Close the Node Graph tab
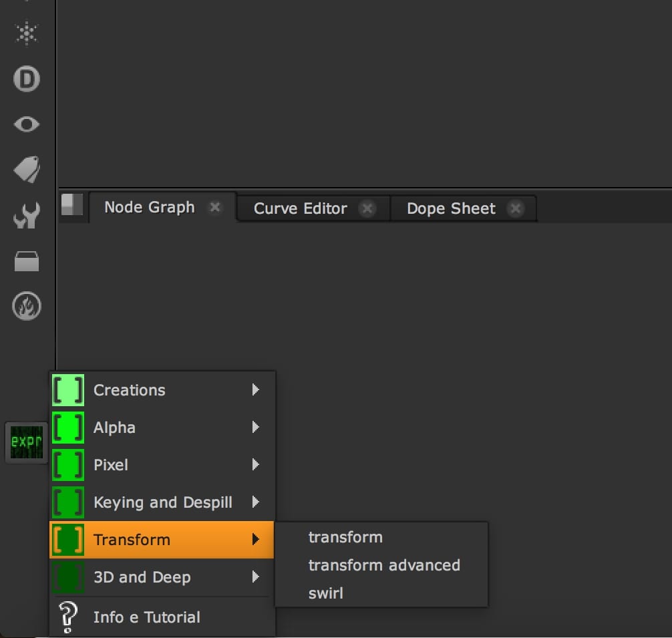This screenshot has height=638, width=672. coord(215,207)
